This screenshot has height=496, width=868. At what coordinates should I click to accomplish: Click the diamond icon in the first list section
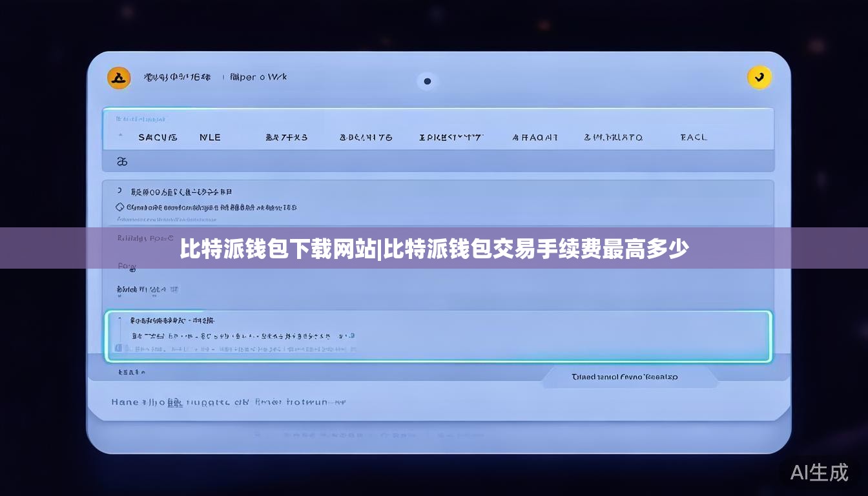(x=119, y=207)
